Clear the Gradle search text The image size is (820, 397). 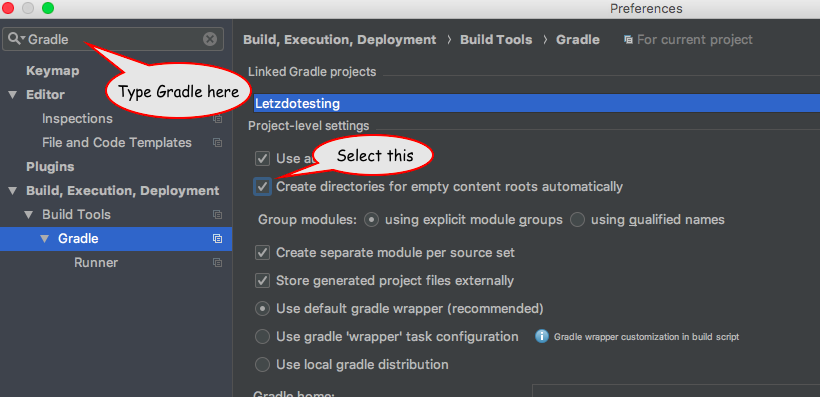click(210, 39)
